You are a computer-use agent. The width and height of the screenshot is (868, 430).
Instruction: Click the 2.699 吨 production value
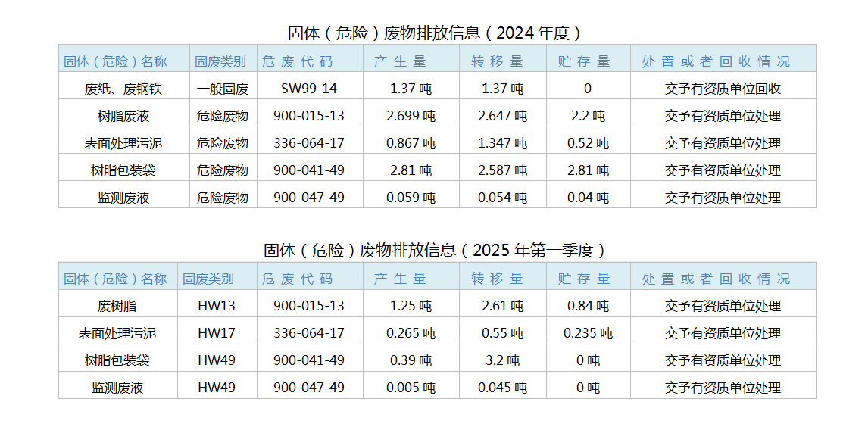click(411, 116)
